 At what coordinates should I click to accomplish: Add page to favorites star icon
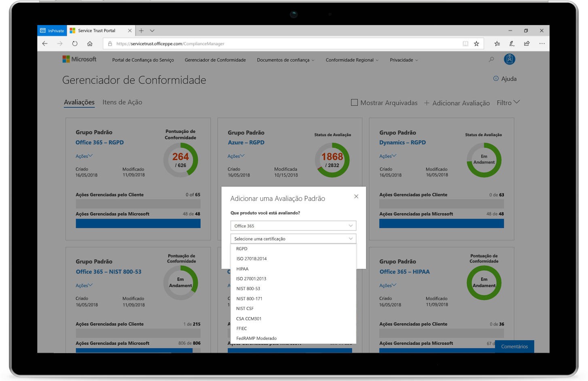(476, 44)
